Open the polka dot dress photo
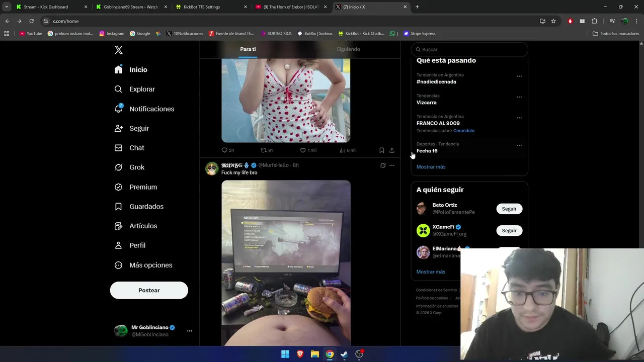This screenshot has width=644, height=362. (x=286, y=100)
